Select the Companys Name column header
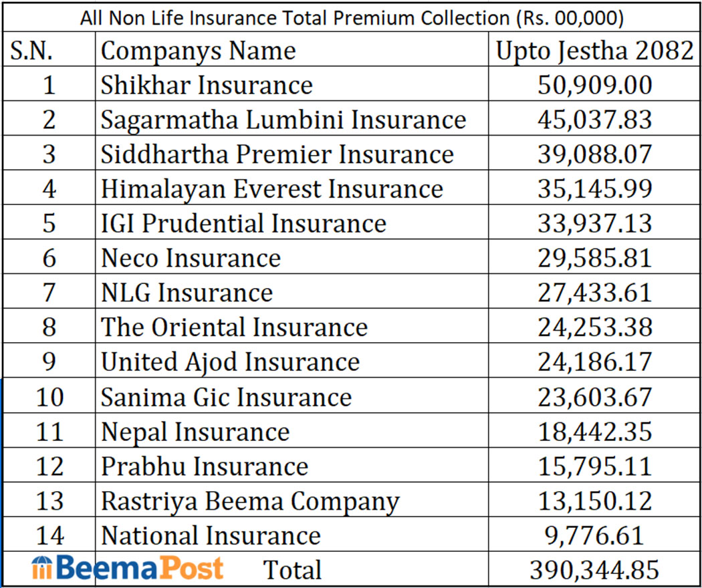This screenshot has width=702, height=588. coord(198,51)
